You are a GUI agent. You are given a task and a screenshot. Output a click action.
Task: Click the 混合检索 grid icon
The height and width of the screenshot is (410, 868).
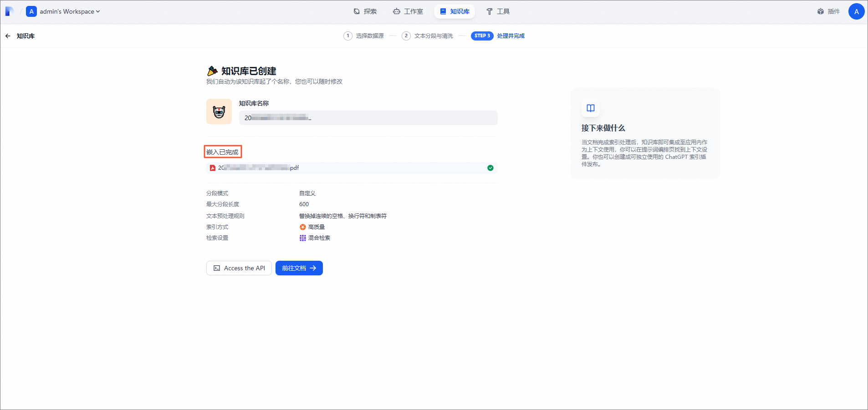click(x=303, y=238)
